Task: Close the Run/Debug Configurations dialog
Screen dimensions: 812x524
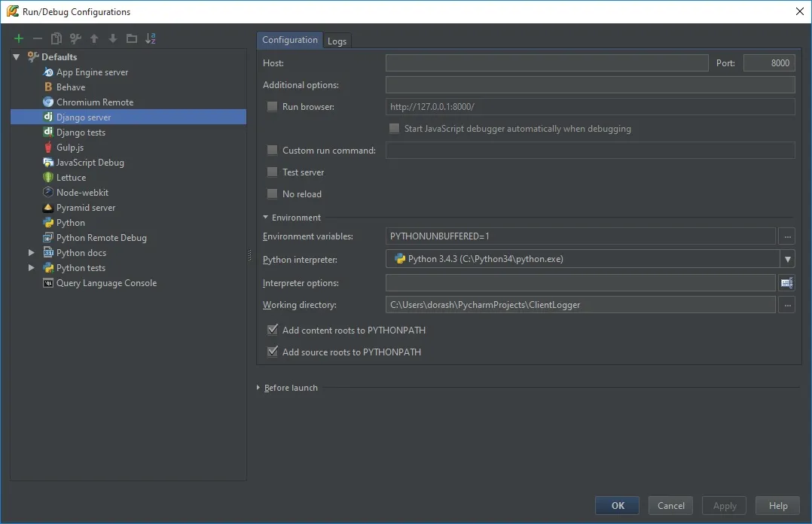Action: (799, 11)
